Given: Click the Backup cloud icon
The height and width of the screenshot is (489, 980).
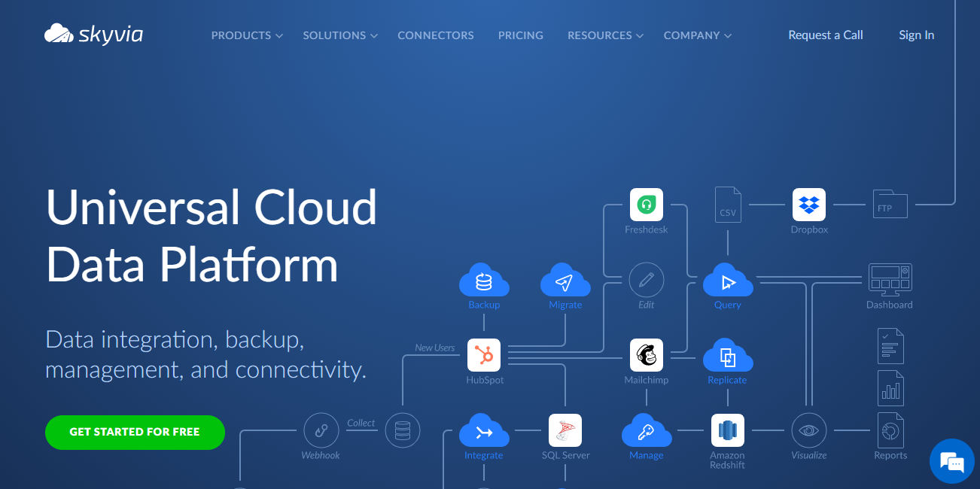Looking at the screenshot, I should click(484, 280).
